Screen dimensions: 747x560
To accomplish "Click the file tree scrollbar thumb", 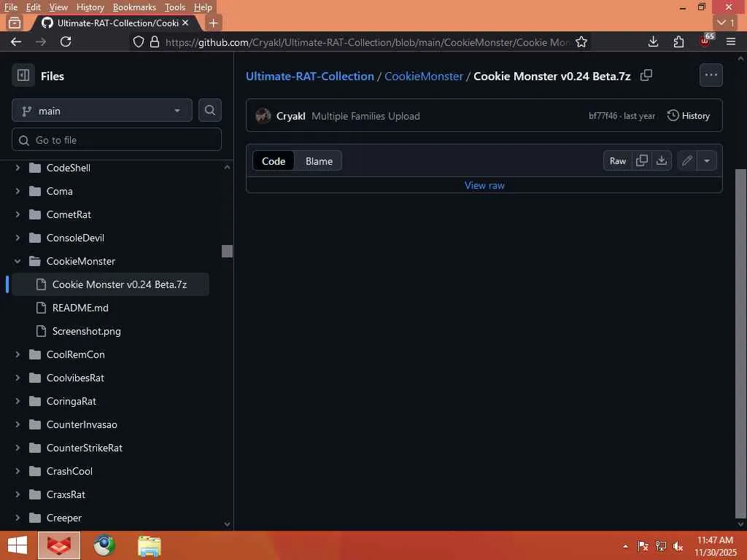I will pyautogui.click(x=228, y=251).
